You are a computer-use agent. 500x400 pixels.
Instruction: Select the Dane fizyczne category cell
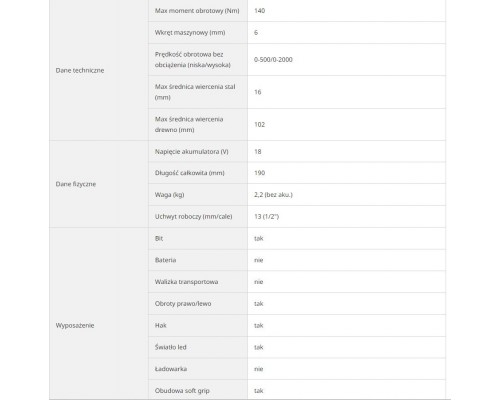point(99,184)
